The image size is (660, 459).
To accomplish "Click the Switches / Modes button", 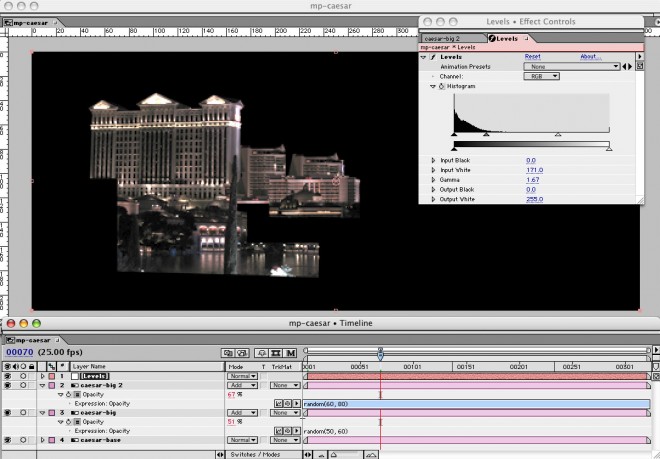I will pos(254,454).
